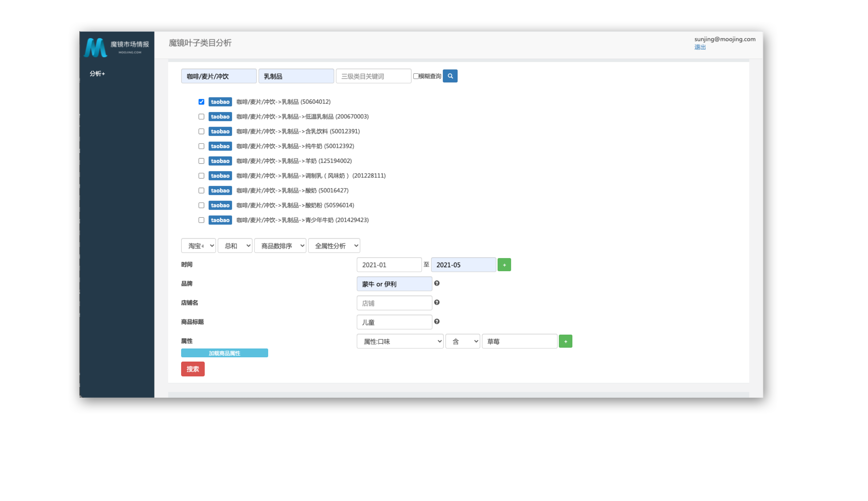Open the 商品数排序 sorting dropdown
The height and width of the screenshot is (501, 868).
coord(280,246)
